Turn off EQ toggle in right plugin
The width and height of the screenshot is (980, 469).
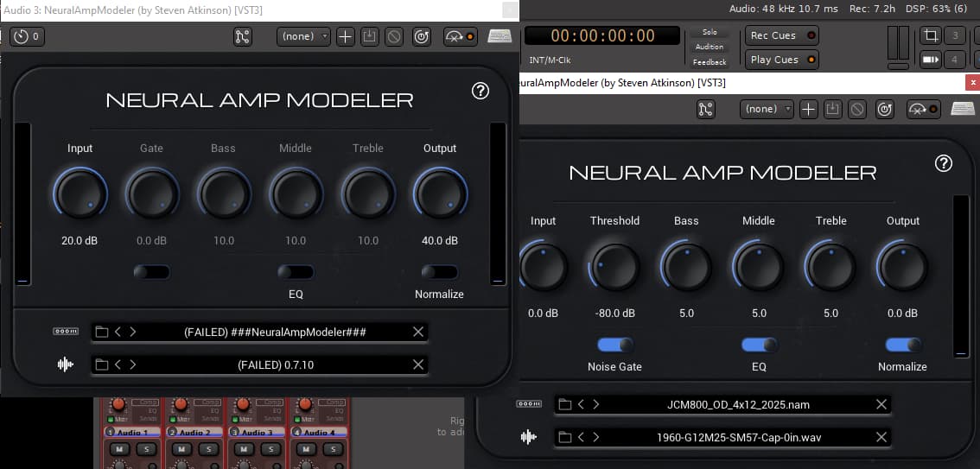759,345
